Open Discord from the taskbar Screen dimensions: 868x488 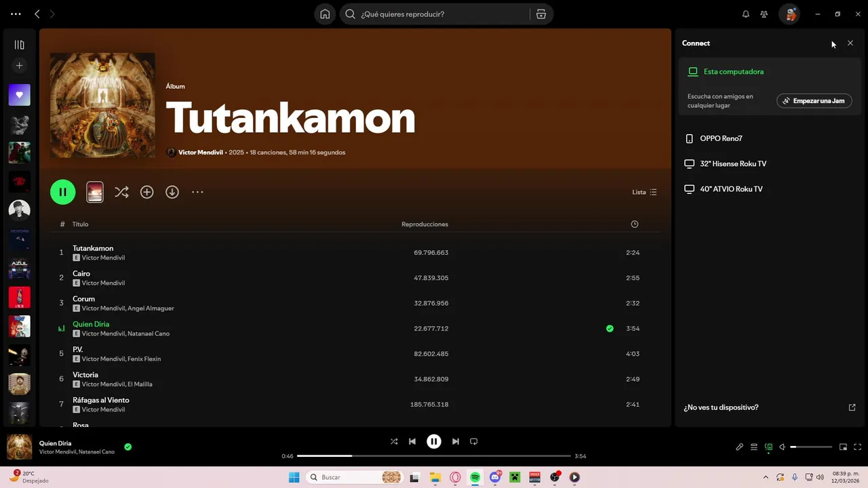point(496,477)
